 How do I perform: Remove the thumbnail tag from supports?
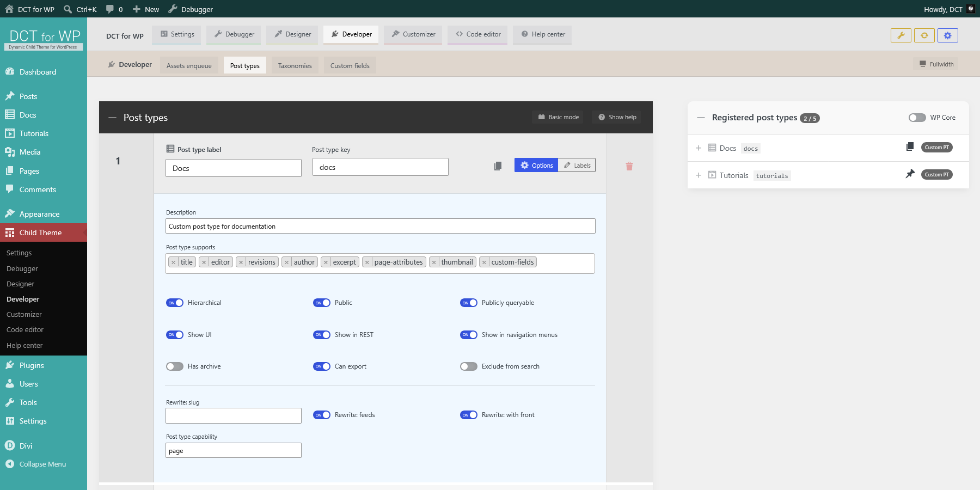click(x=434, y=262)
